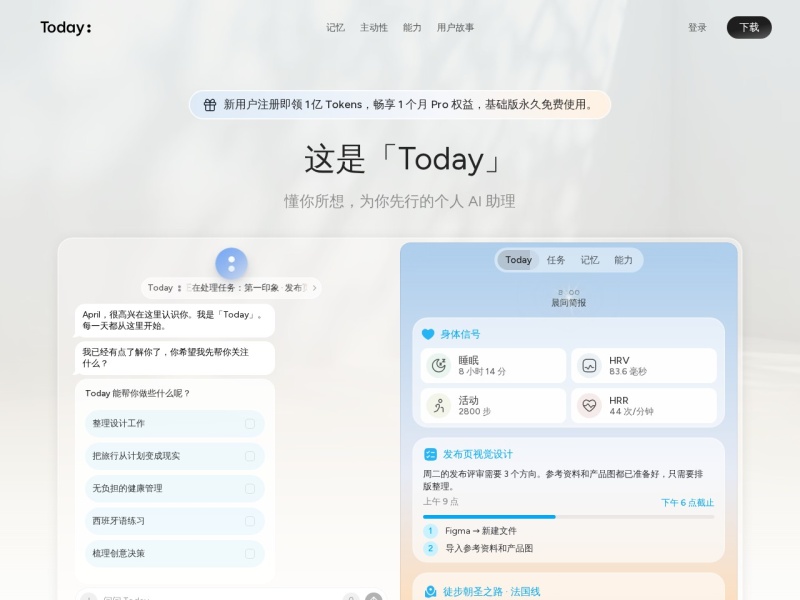800x600 pixels.
Task: Check the 把旅行从计划变成现实 option
Action: click(249, 456)
